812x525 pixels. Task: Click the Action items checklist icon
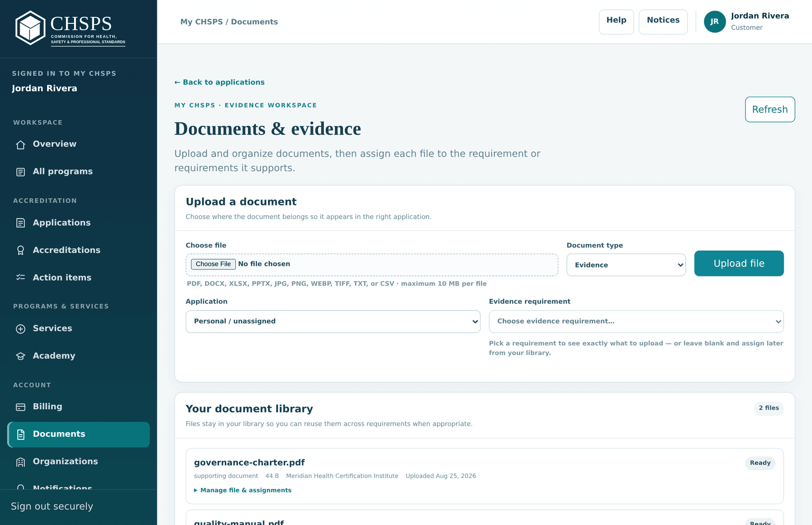tap(20, 277)
